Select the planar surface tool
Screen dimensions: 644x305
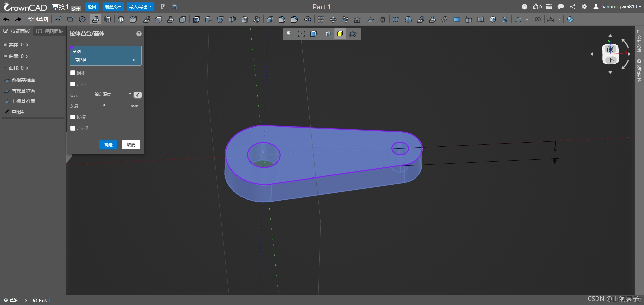(457, 19)
